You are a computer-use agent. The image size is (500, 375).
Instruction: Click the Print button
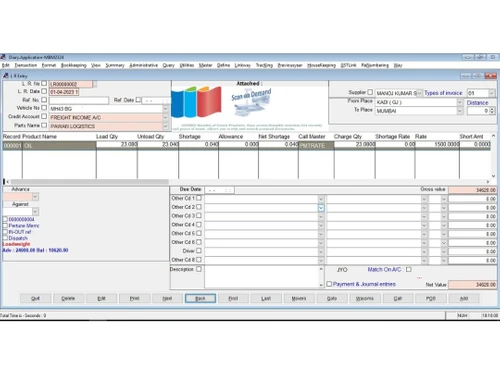pyautogui.click(x=134, y=298)
